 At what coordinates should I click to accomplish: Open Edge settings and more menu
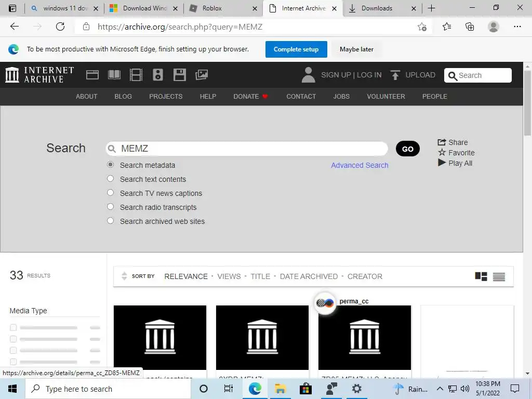tap(517, 26)
